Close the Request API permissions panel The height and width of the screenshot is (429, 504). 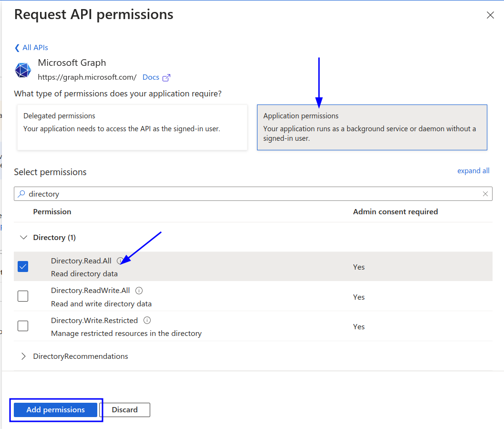[490, 15]
